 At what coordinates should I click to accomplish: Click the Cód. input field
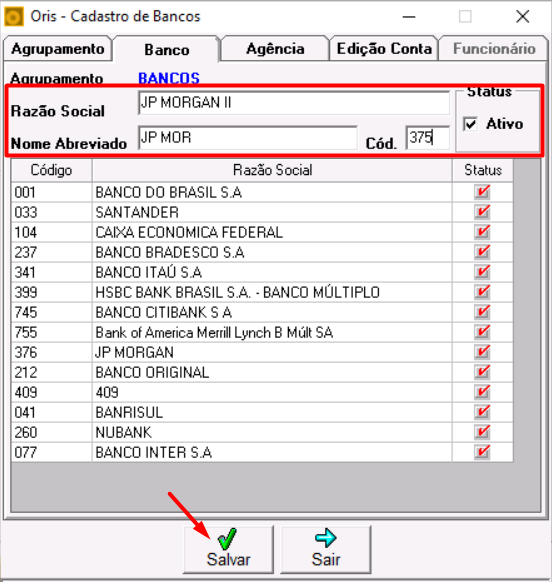tap(428, 138)
